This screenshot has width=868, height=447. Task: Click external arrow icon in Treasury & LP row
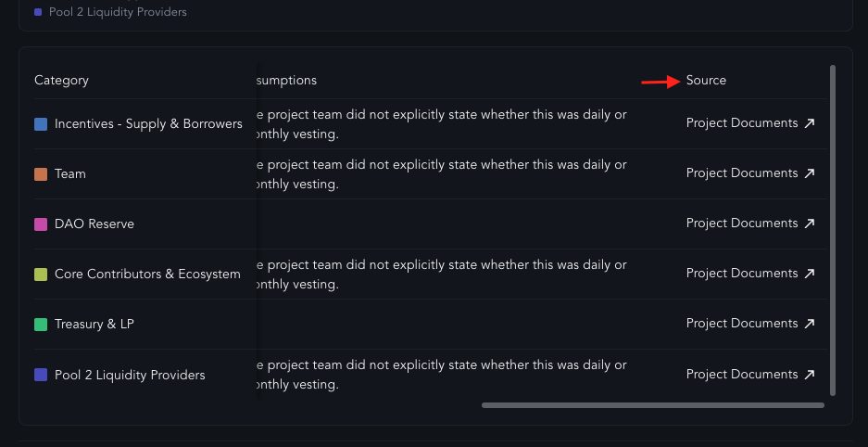[810, 324]
